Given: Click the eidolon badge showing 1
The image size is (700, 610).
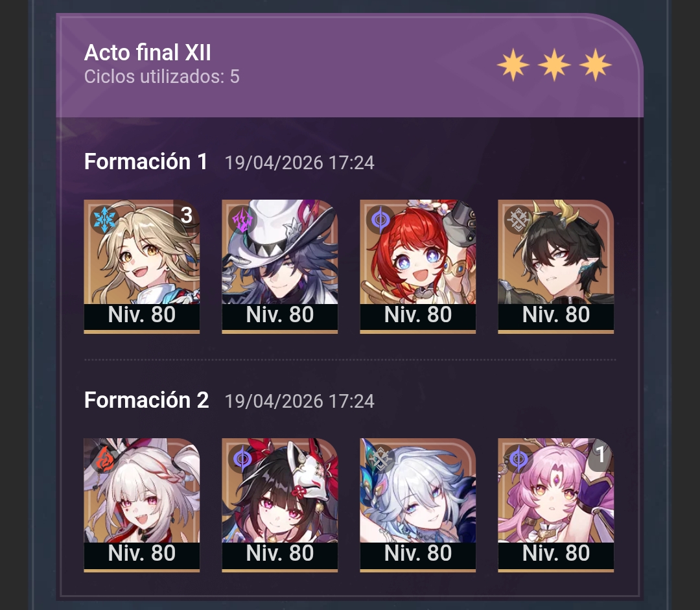Looking at the screenshot, I should [601, 454].
